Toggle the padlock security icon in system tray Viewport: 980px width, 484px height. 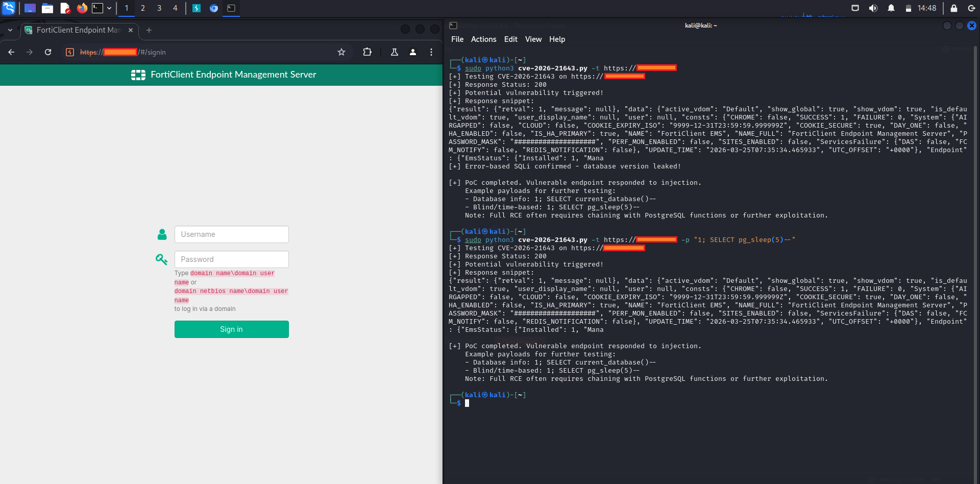(953, 8)
